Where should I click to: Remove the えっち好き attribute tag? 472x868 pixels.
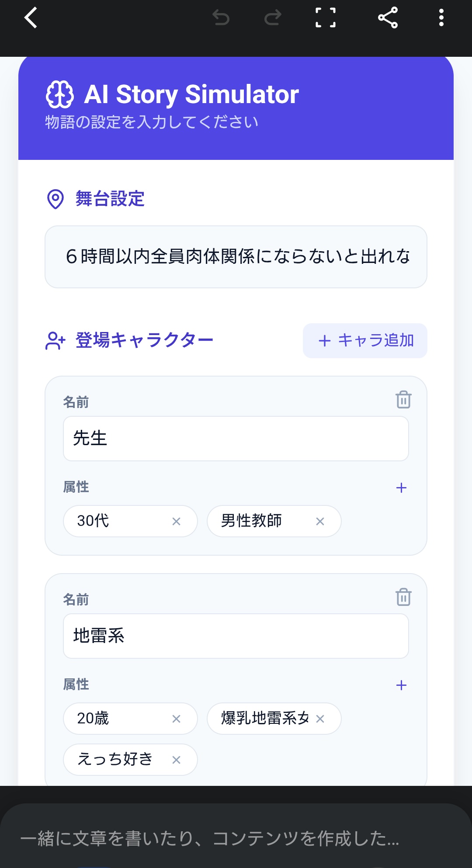coord(176,760)
